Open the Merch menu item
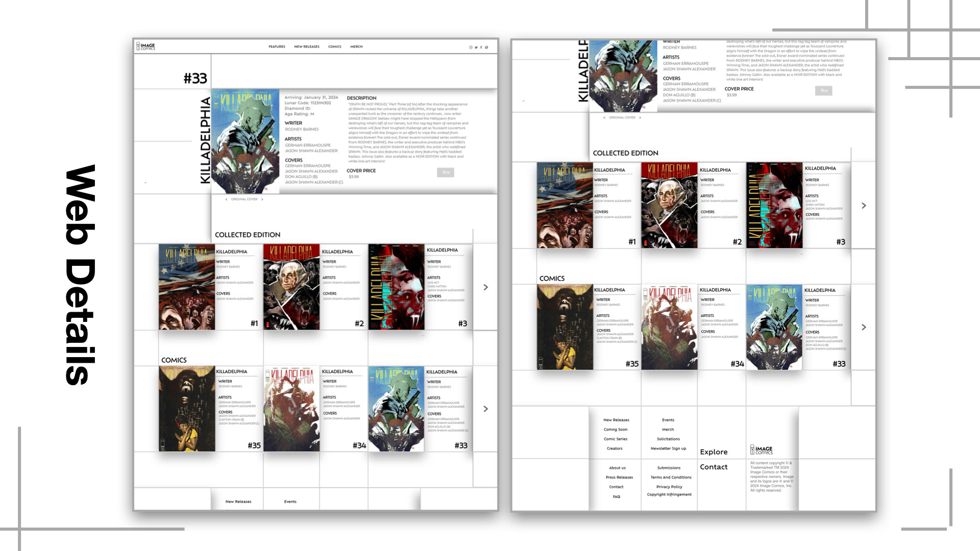This screenshot has width=980, height=551. [x=356, y=47]
